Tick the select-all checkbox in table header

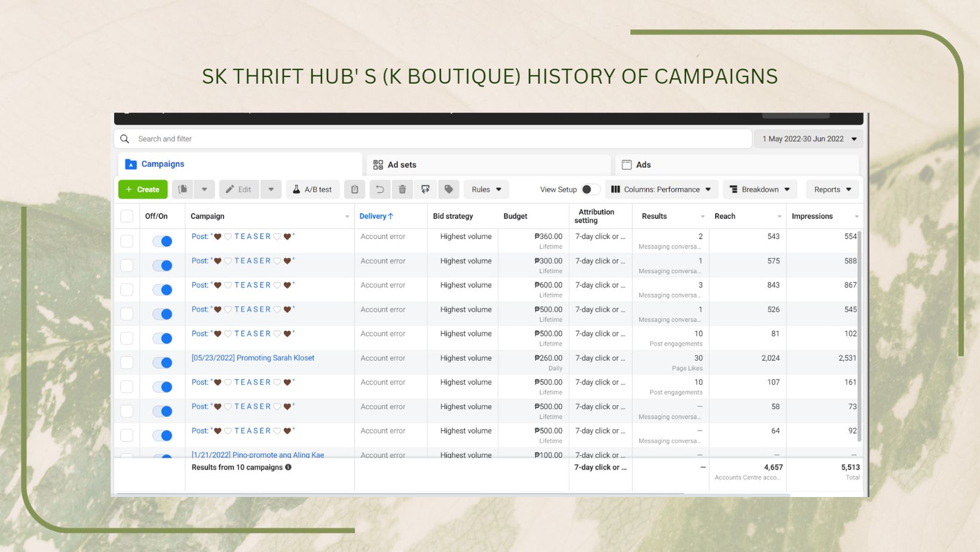coord(127,216)
